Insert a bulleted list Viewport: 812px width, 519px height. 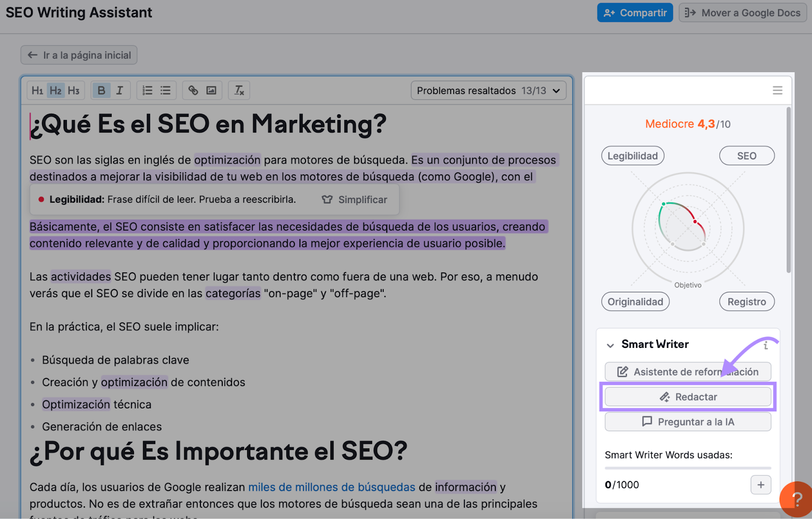[x=165, y=90]
